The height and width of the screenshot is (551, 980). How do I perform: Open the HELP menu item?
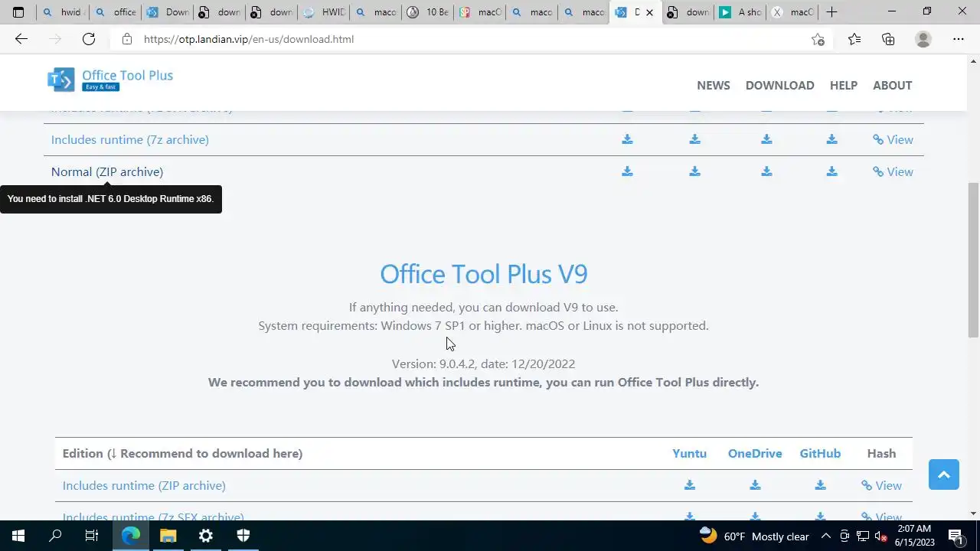[x=844, y=85]
